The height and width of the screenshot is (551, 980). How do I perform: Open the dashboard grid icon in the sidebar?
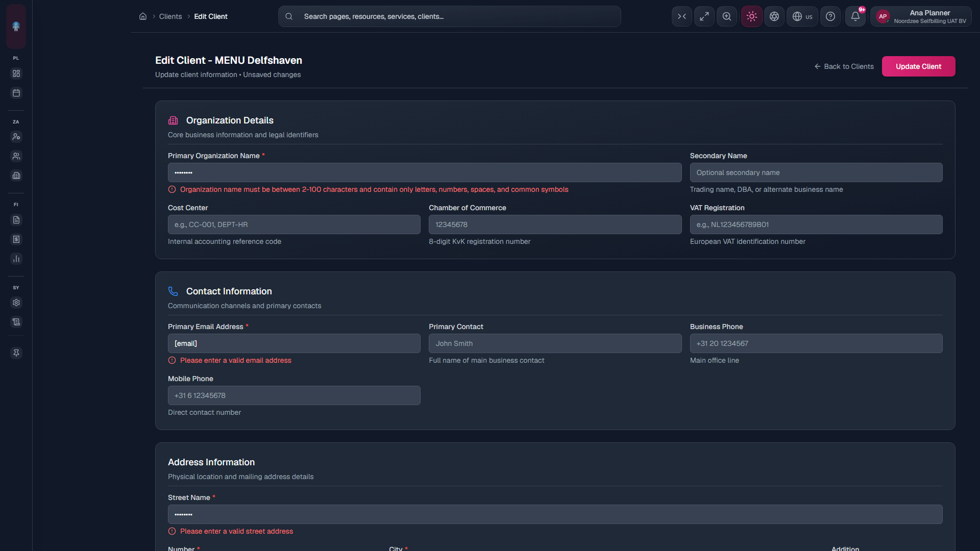click(16, 73)
